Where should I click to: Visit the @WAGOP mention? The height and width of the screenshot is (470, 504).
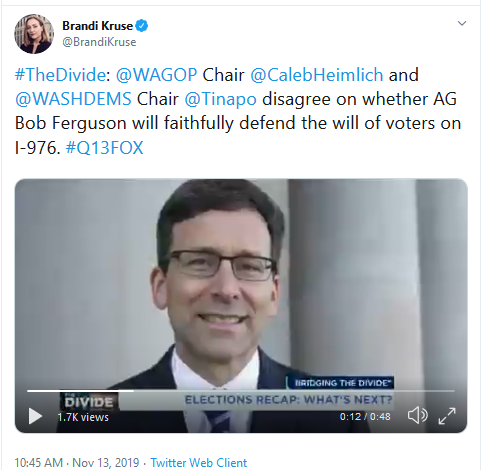tap(156, 74)
